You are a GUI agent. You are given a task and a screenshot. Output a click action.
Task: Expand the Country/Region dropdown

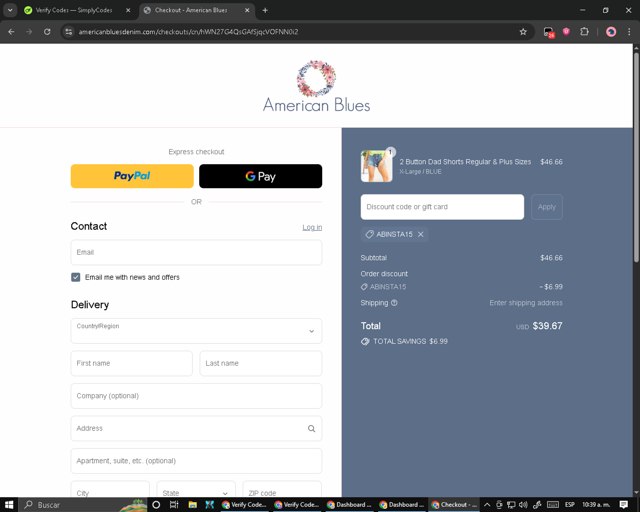pos(196,331)
